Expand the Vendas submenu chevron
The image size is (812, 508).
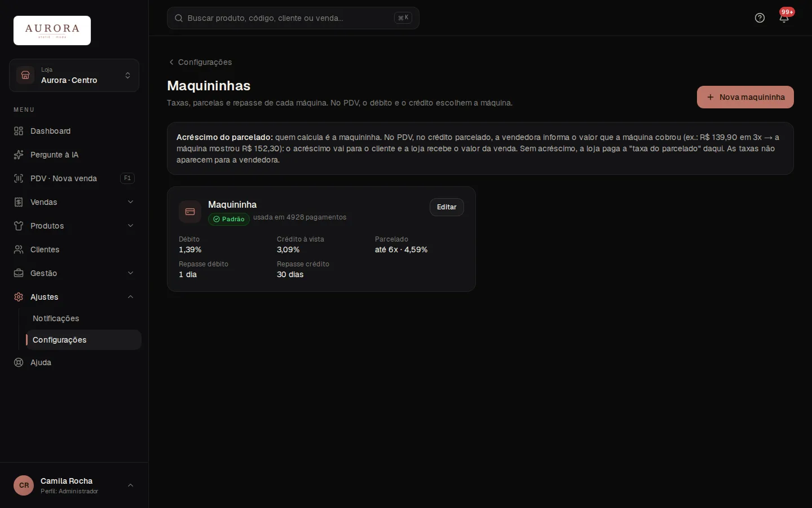[x=130, y=202]
